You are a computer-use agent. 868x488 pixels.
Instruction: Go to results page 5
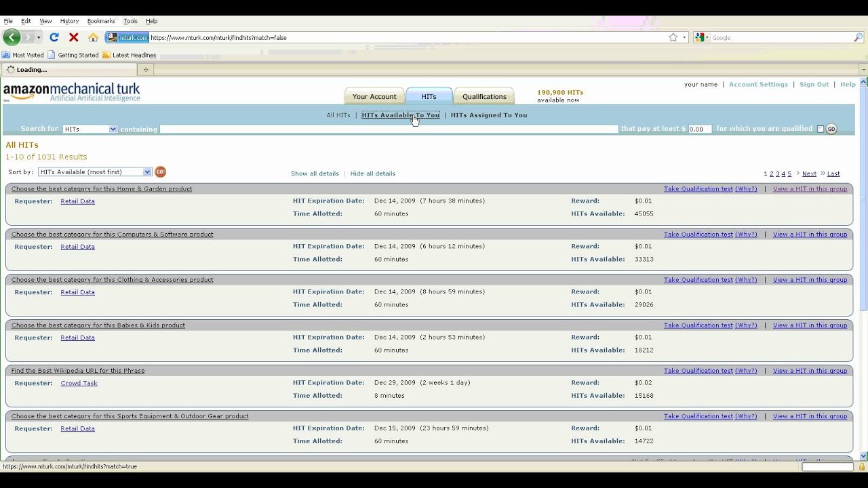(789, 174)
